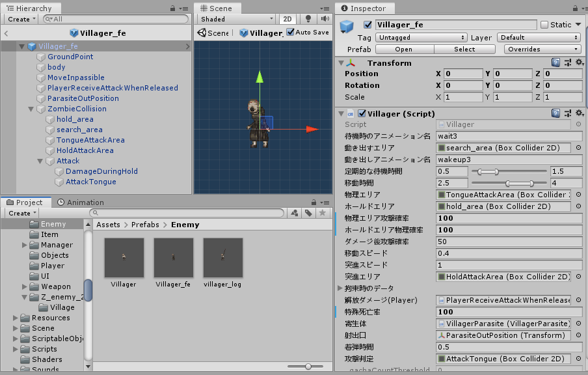Open the Shaded draw mode dropdown
Screen dimensions: 588x375
point(235,19)
